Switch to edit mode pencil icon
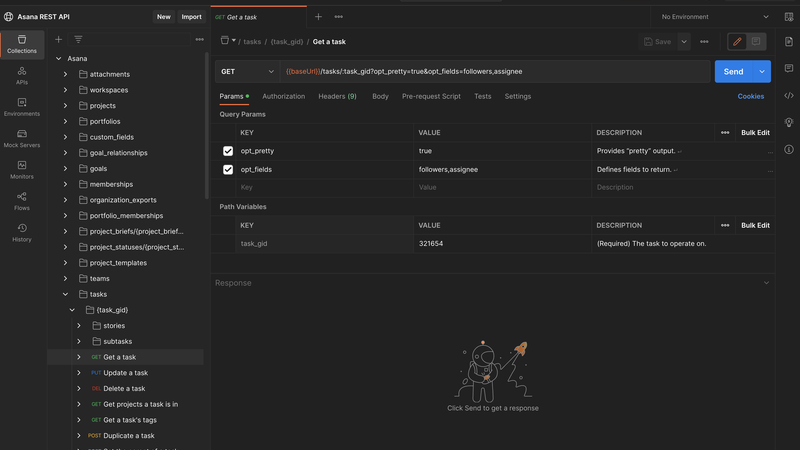 point(737,42)
